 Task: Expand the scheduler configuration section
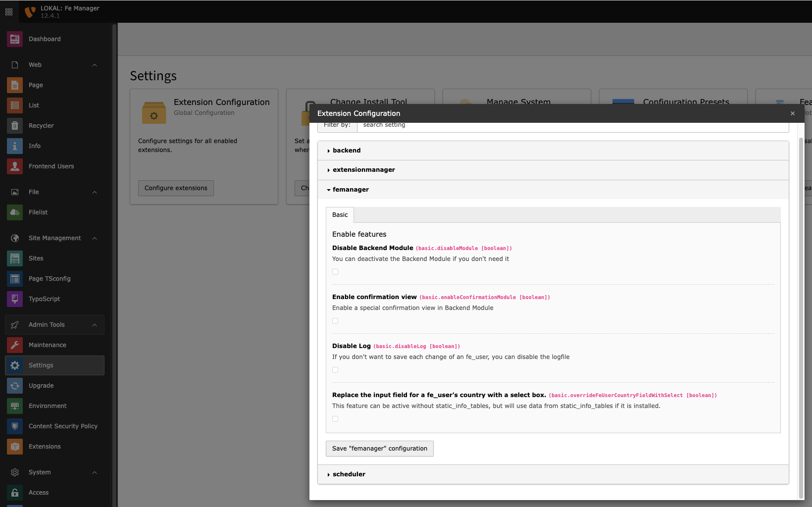tap(349, 474)
